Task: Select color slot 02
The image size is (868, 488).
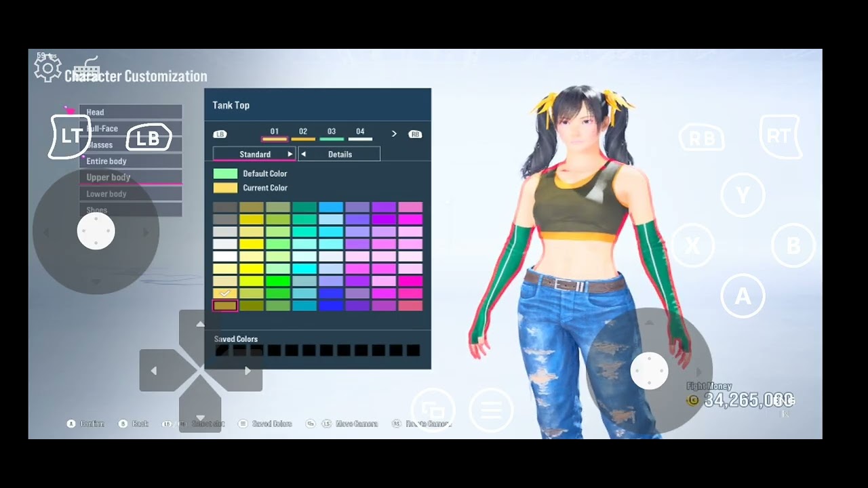Action: pyautogui.click(x=303, y=134)
